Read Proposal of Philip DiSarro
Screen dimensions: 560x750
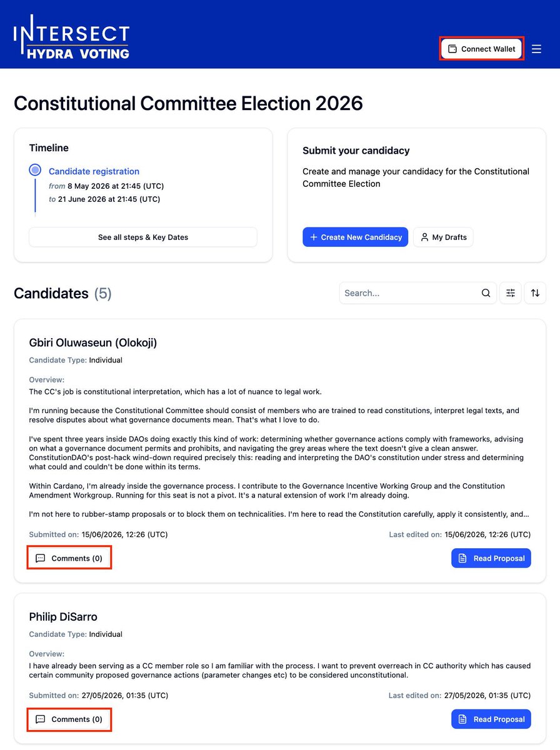491,719
